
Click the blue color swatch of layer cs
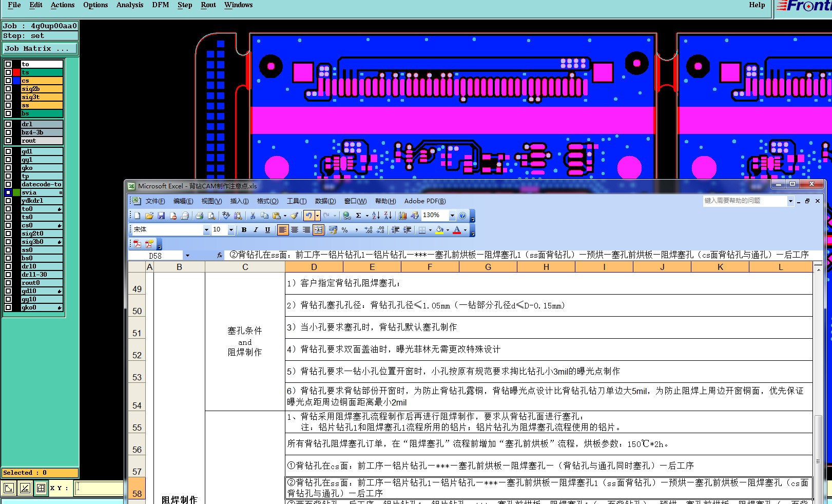pos(16,81)
